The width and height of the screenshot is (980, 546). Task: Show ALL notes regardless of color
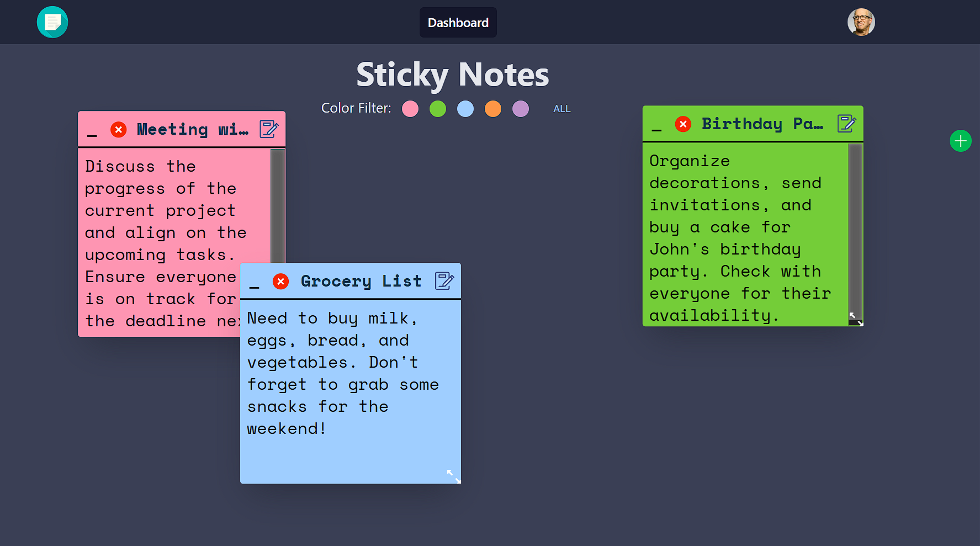pyautogui.click(x=561, y=109)
